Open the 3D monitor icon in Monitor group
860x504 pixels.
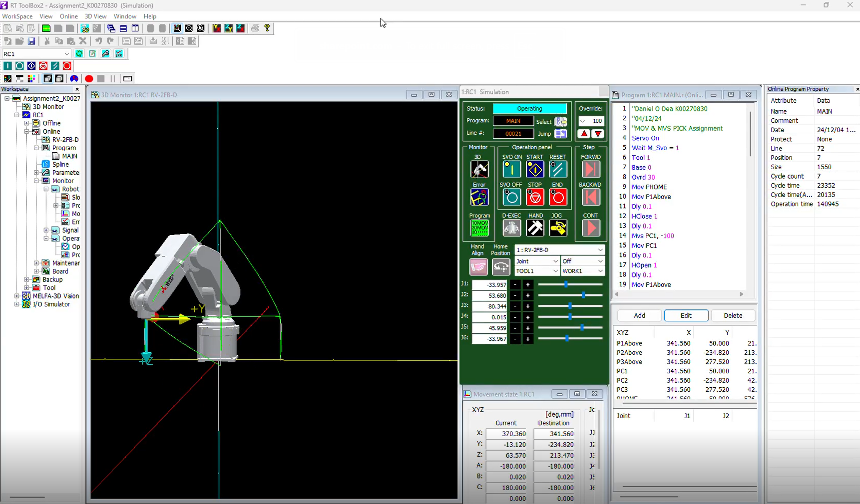point(479,170)
